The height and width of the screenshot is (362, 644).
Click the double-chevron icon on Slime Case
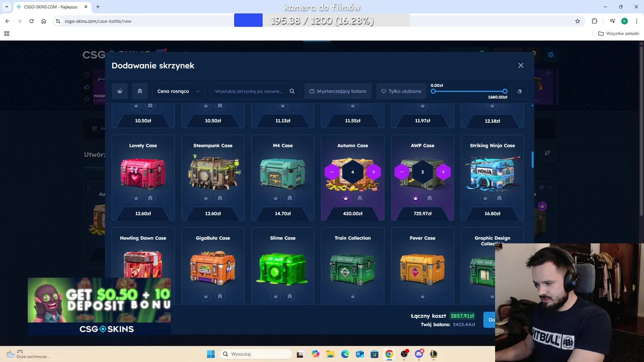(290, 296)
